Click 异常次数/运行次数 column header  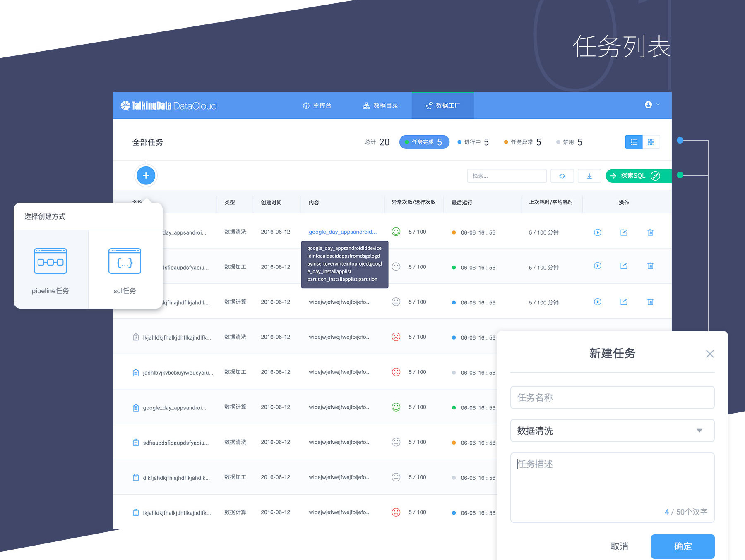click(413, 202)
